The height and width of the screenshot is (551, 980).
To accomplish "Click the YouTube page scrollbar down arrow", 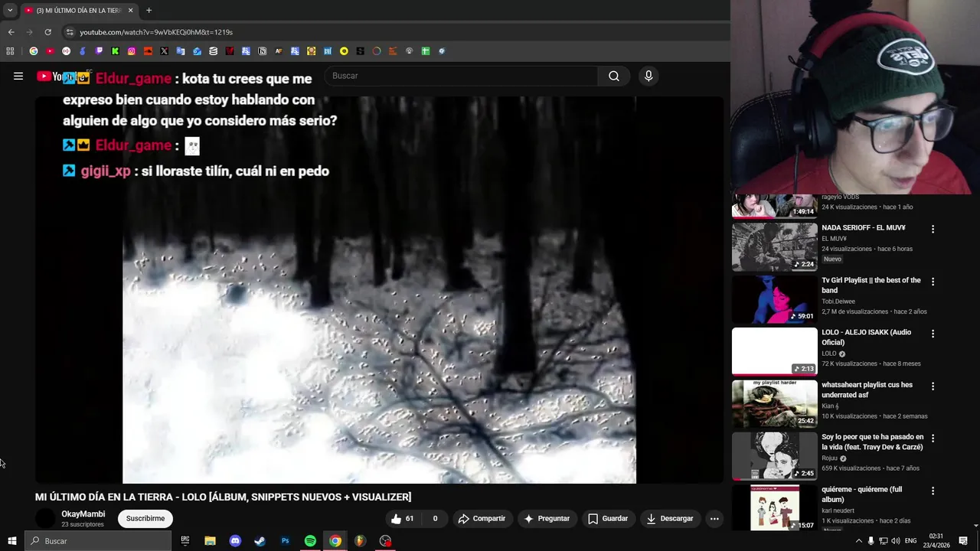I will point(976,526).
